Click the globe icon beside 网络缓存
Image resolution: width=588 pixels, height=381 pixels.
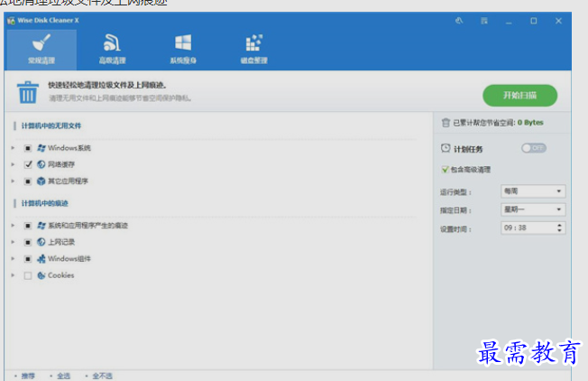(41, 164)
